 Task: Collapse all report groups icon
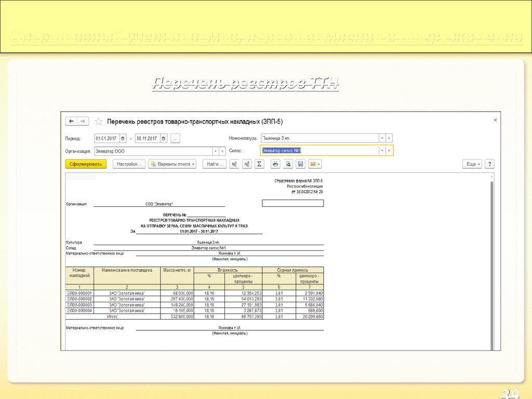click(x=234, y=164)
